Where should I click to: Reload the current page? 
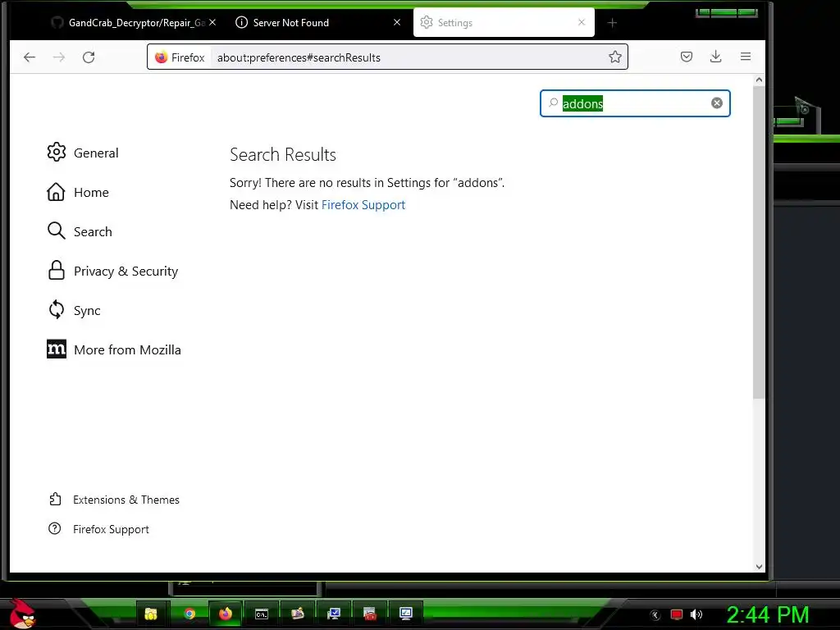(89, 57)
